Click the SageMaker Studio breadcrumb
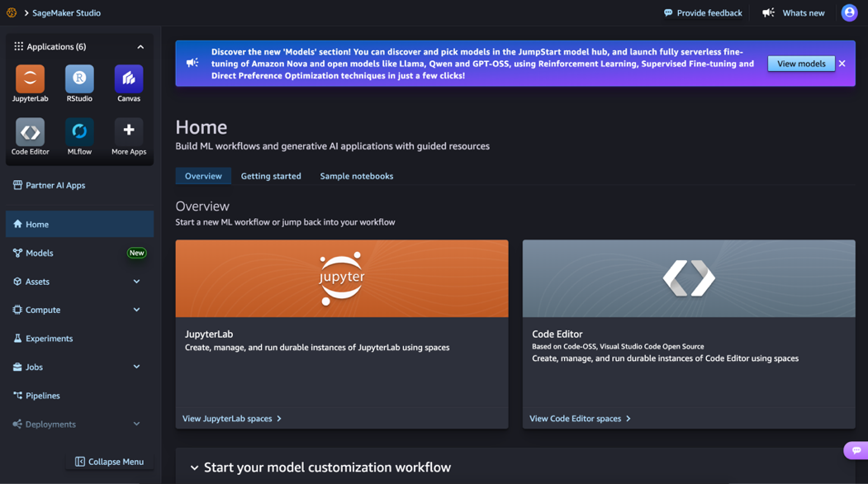Screen dimensions: 868x484 pos(66,12)
